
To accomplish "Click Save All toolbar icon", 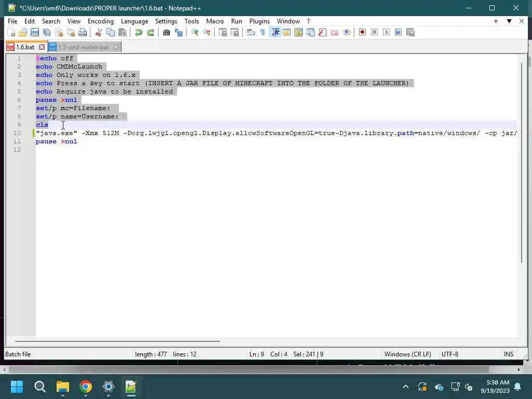I will tap(46, 32).
